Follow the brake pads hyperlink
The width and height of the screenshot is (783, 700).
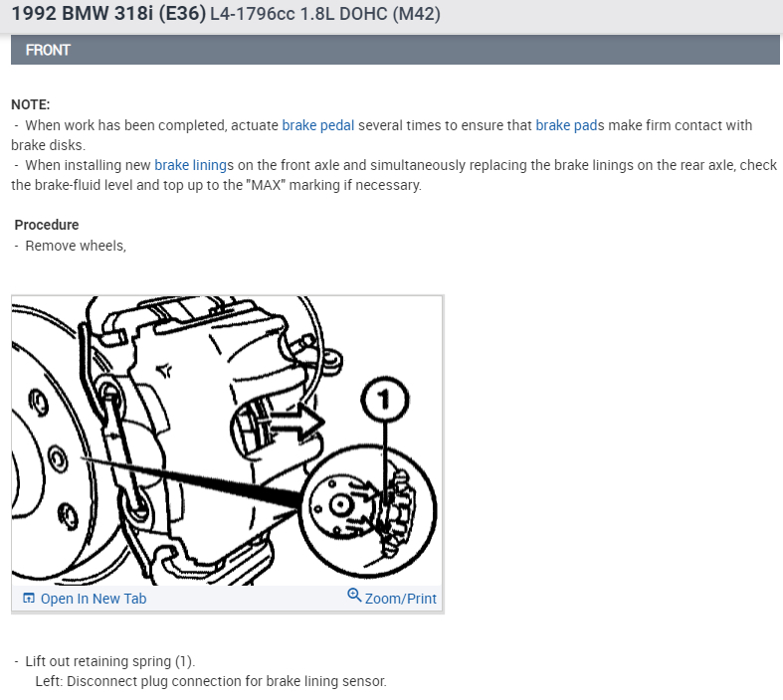pos(566,125)
